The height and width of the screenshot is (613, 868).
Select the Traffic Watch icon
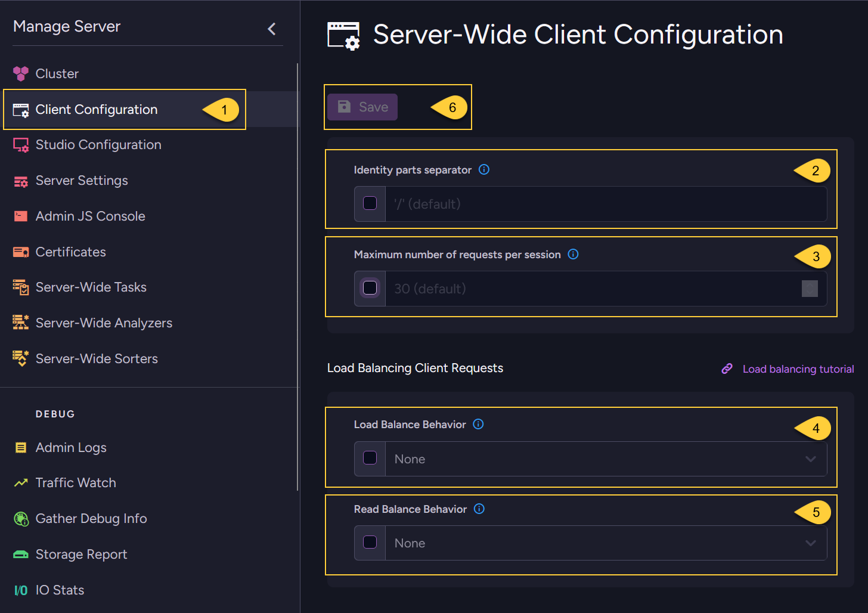click(x=20, y=482)
